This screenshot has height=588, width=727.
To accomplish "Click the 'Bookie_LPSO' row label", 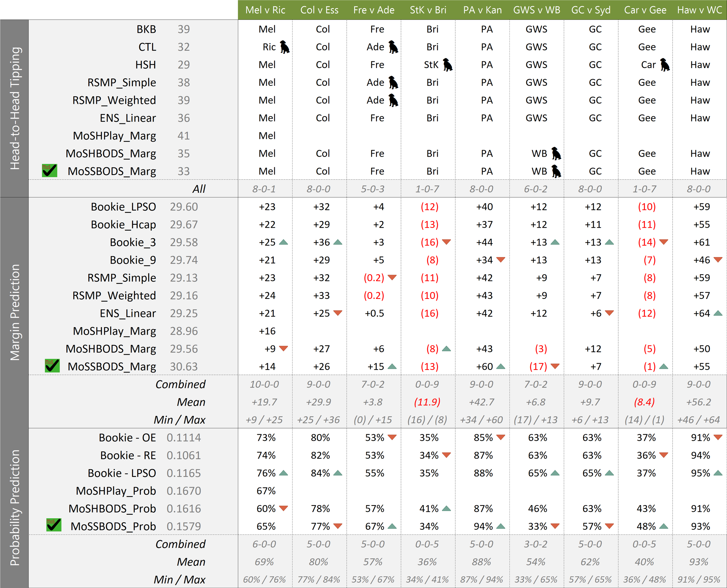I will click(124, 207).
